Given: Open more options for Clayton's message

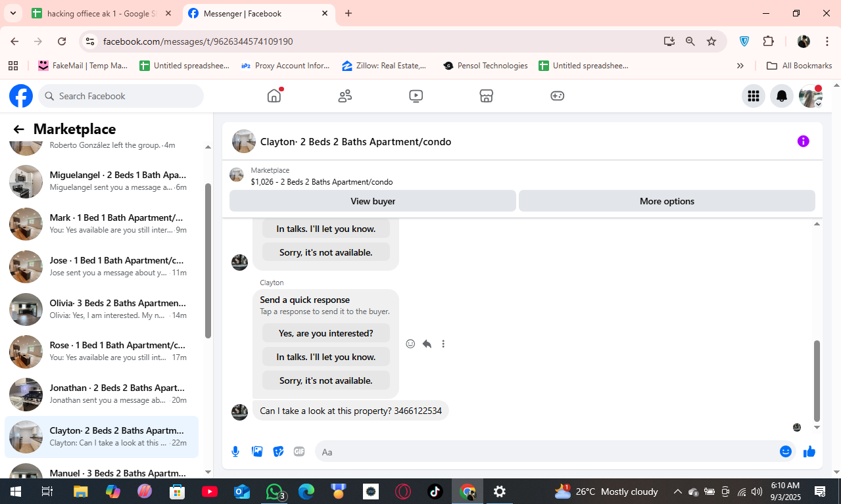Looking at the screenshot, I should click(x=443, y=344).
